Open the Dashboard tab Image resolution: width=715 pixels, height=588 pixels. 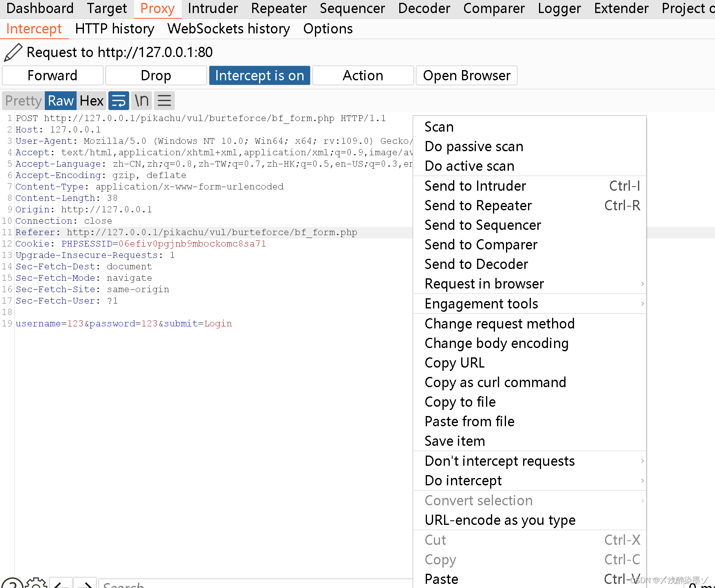(x=40, y=9)
